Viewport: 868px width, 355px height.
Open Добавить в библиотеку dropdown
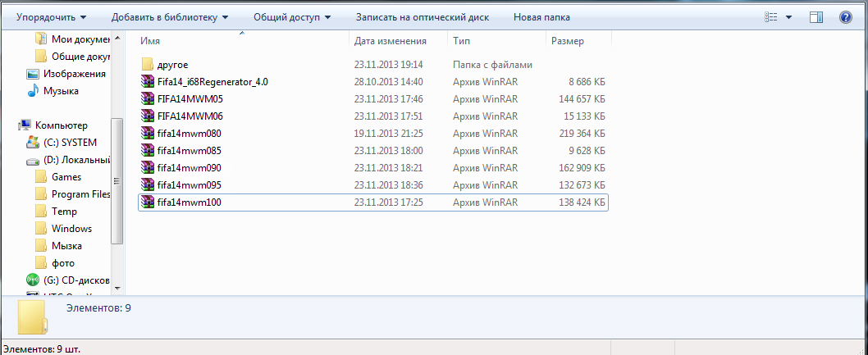(170, 17)
